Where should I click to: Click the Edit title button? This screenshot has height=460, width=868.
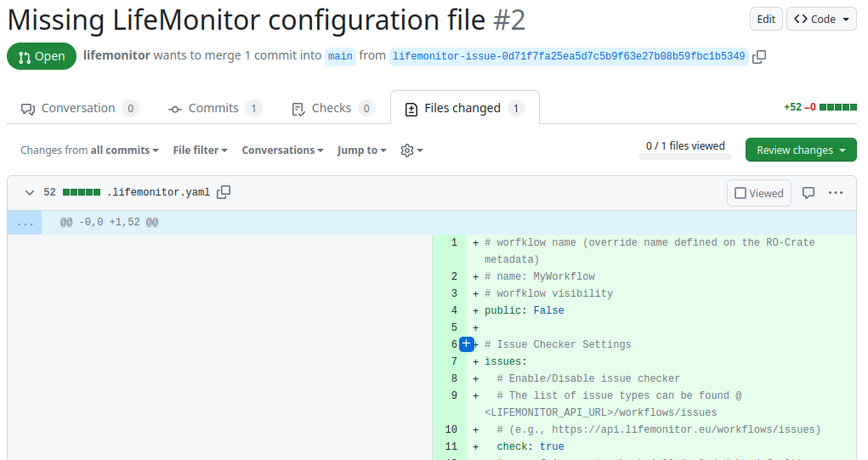pos(766,19)
